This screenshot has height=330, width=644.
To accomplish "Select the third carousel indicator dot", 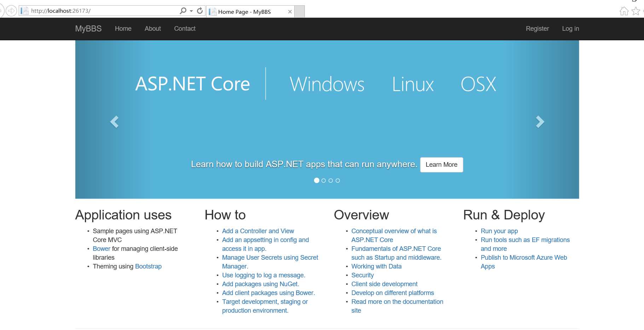I will click(x=331, y=181).
